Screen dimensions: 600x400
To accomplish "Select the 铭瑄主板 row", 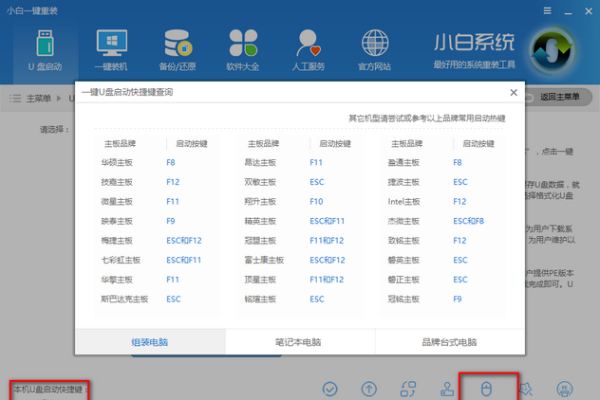I will 300,299.
